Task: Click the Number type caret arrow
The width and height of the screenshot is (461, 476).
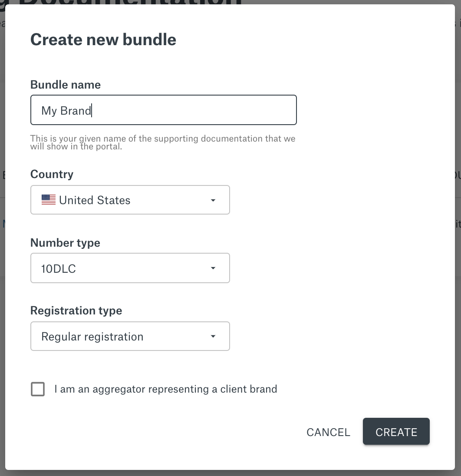Action: 213,268
